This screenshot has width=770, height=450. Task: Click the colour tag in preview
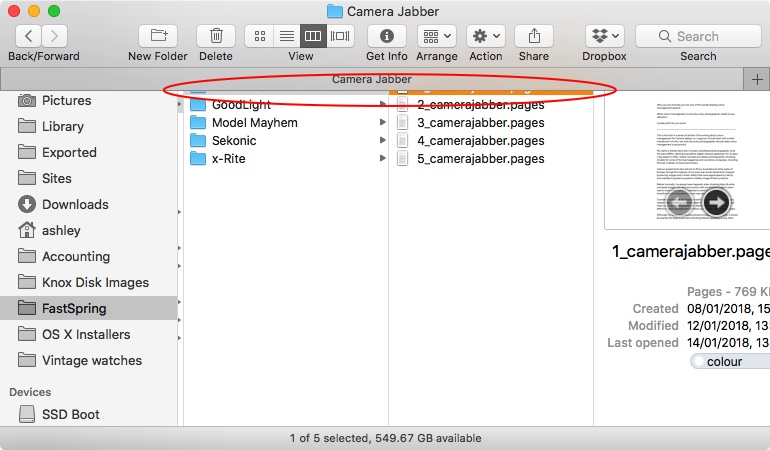(731, 362)
